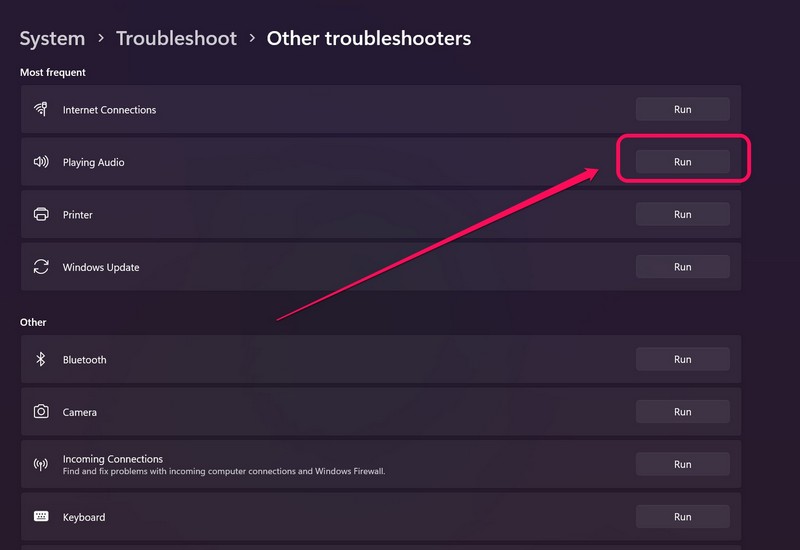Run the Printer troubleshooter
The width and height of the screenshot is (800, 550).
682,214
